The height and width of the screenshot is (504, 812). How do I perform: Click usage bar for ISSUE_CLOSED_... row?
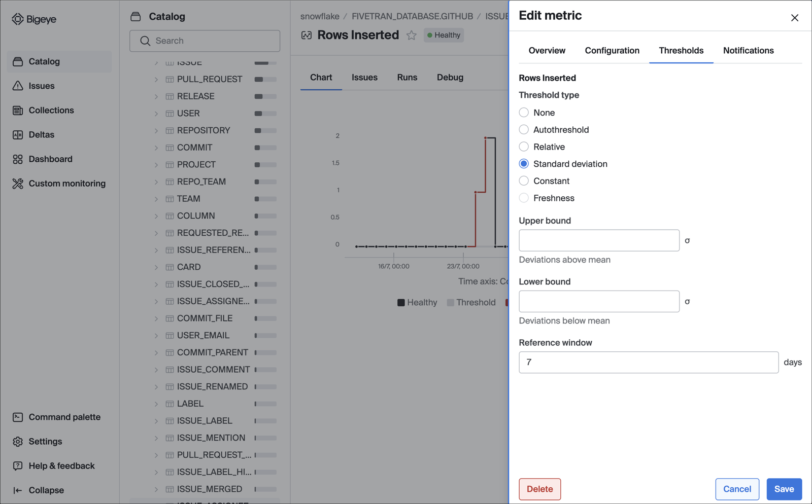pyautogui.click(x=265, y=284)
